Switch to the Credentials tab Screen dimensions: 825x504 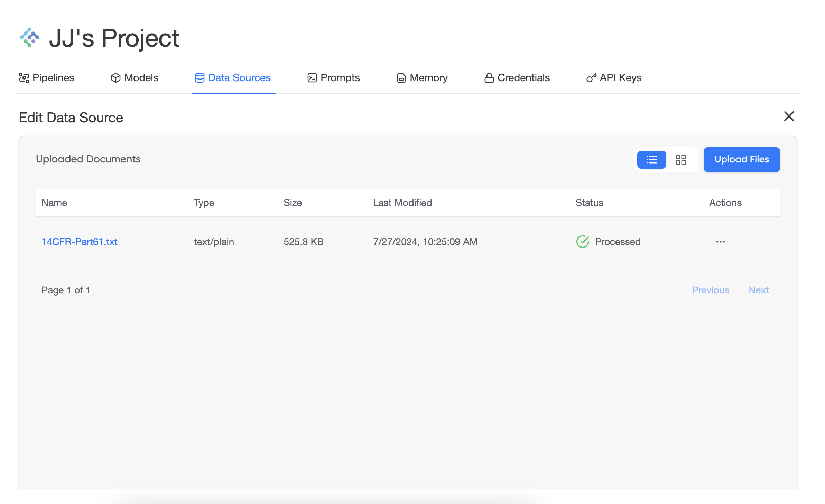(x=517, y=78)
